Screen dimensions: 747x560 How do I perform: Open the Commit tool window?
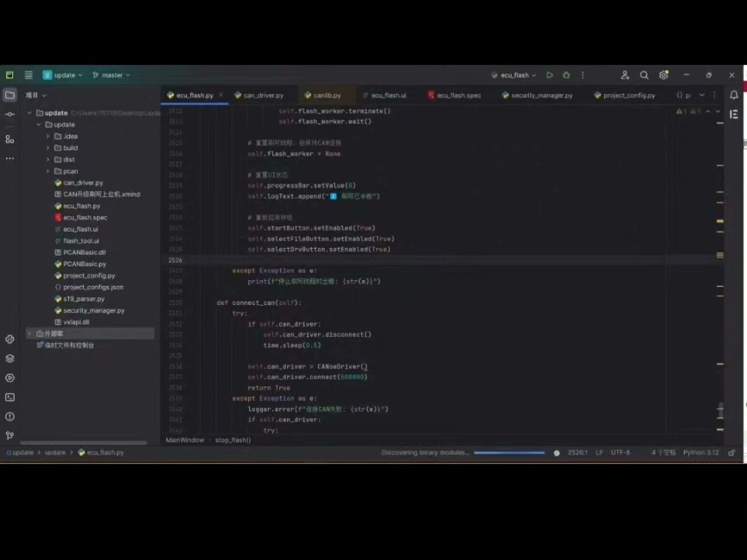(x=10, y=114)
